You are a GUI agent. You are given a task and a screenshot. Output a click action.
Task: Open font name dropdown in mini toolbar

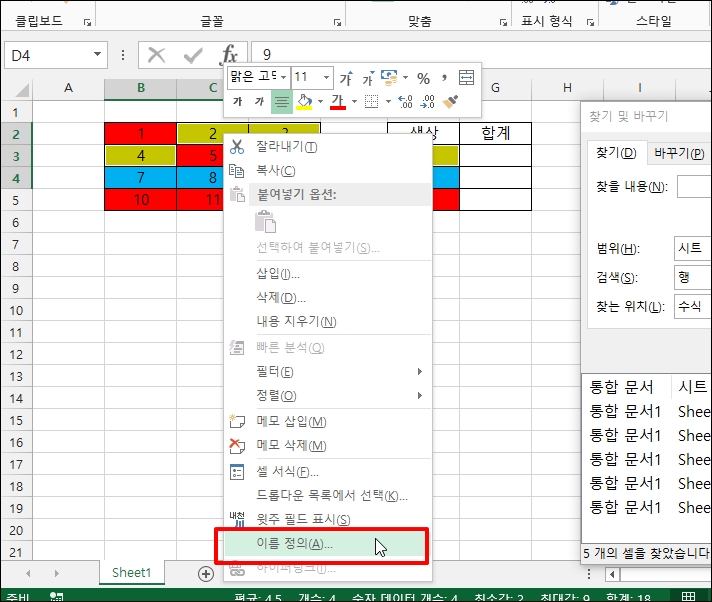283,77
